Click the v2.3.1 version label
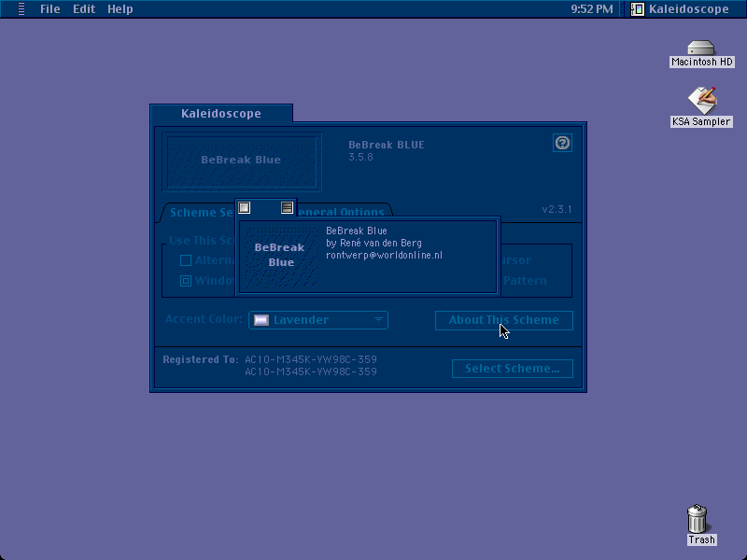Screen dimensions: 747x560 pyautogui.click(x=557, y=209)
